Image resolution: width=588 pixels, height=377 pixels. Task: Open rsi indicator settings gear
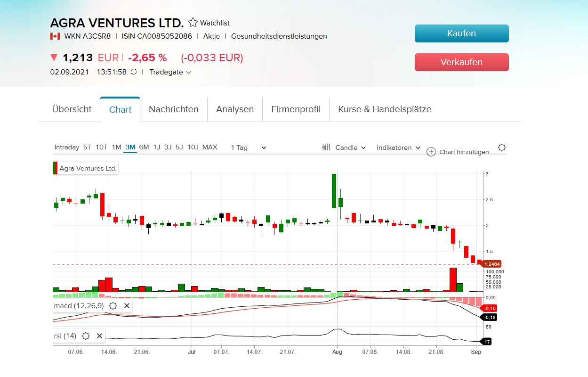click(85, 336)
